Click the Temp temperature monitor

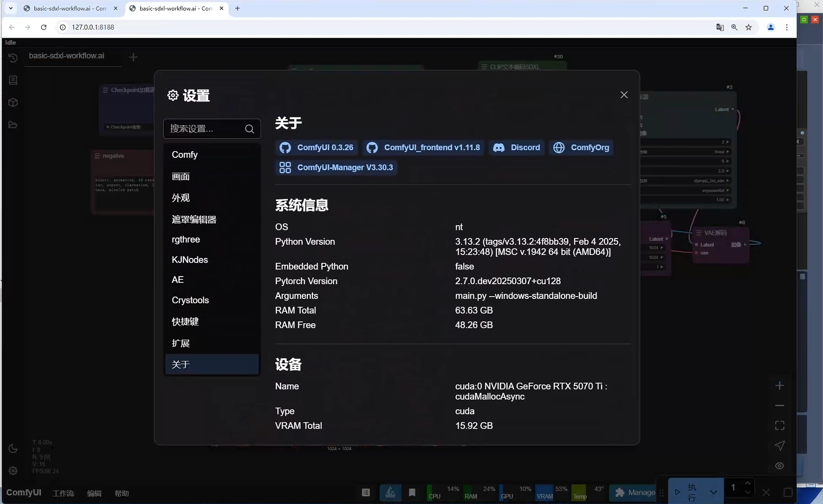(588, 493)
